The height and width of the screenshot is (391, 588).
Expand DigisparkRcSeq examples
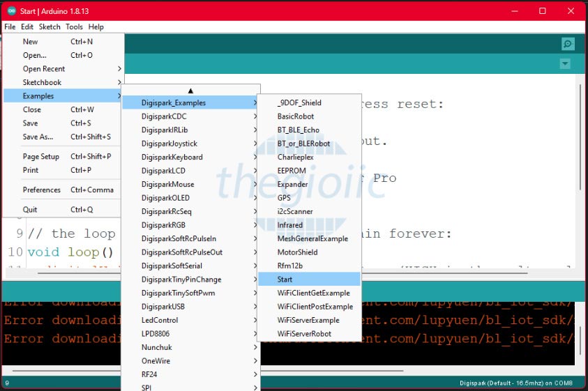(x=190, y=211)
